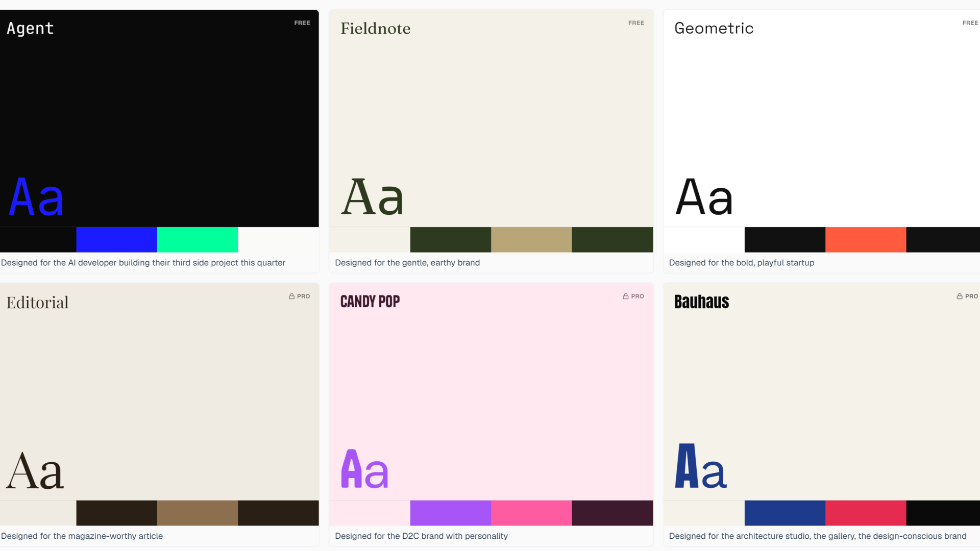Click the brown serif Aa sample on Editorial
This screenshot has width=980, height=551.
tap(35, 470)
